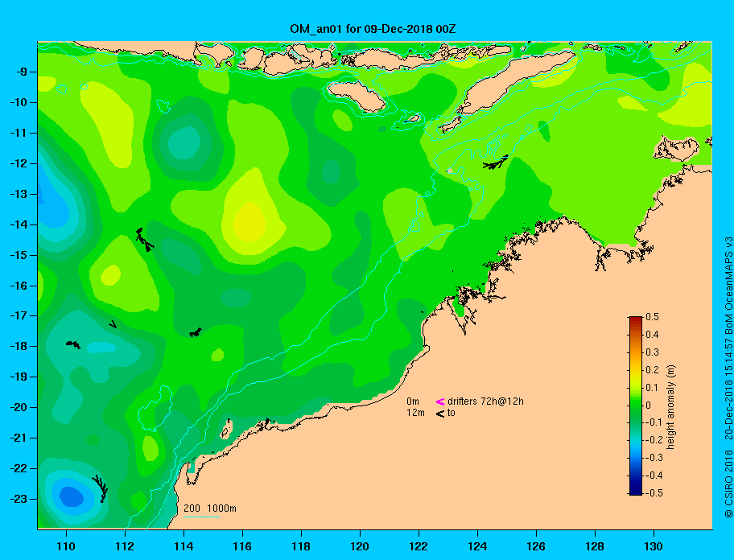Click longitude axis label '114'
Image resolution: width=734 pixels, height=560 pixels.
click(x=183, y=546)
